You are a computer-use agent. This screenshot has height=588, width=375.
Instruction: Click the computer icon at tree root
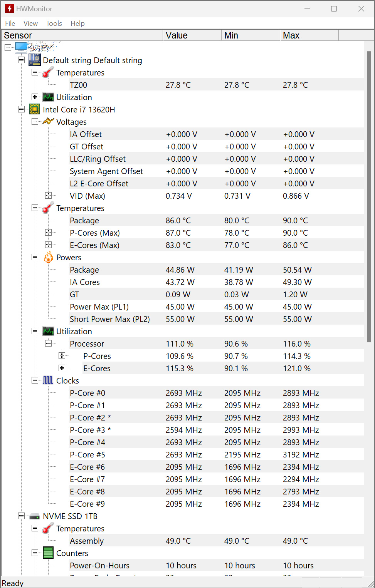(x=21, y=47)
